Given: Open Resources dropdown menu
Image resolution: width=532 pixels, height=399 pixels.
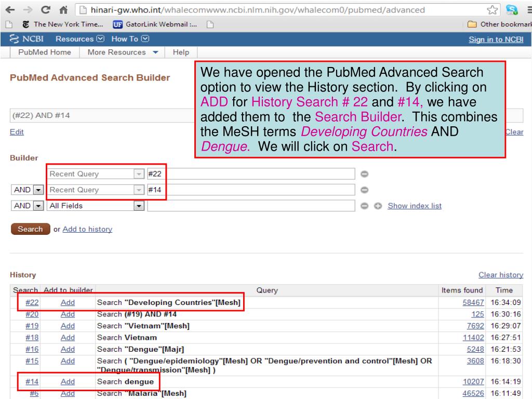Looking at the screenshot, I should click(79, 39).
